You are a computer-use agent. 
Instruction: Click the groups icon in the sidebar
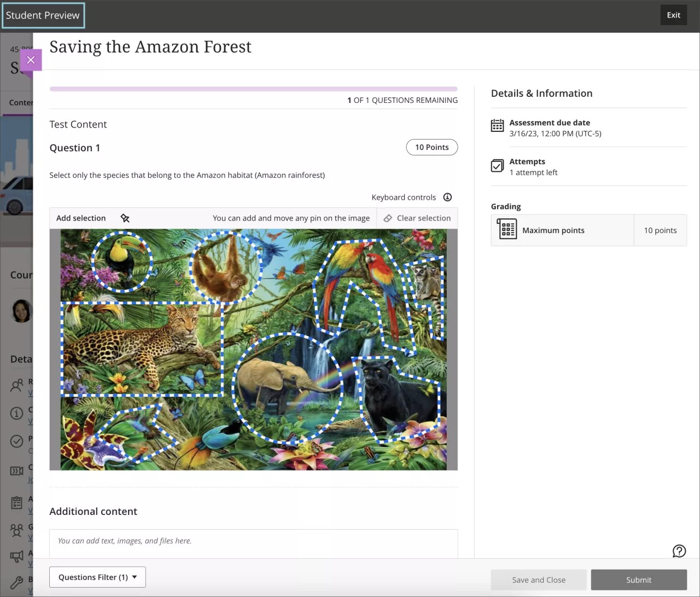coord(16,531)
